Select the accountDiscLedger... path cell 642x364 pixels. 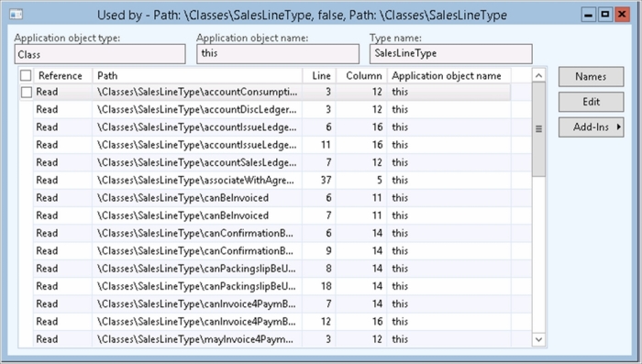click(x=197, y=110)
